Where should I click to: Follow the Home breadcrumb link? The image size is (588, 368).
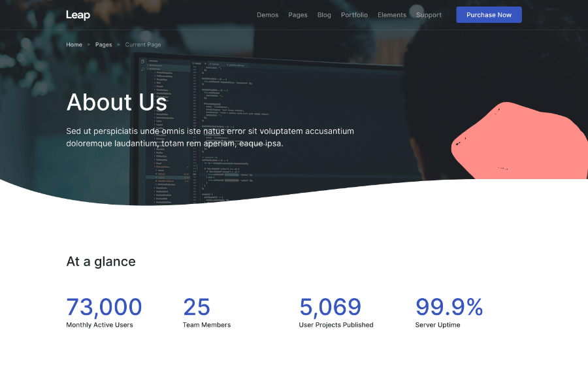tap(74, 45)
